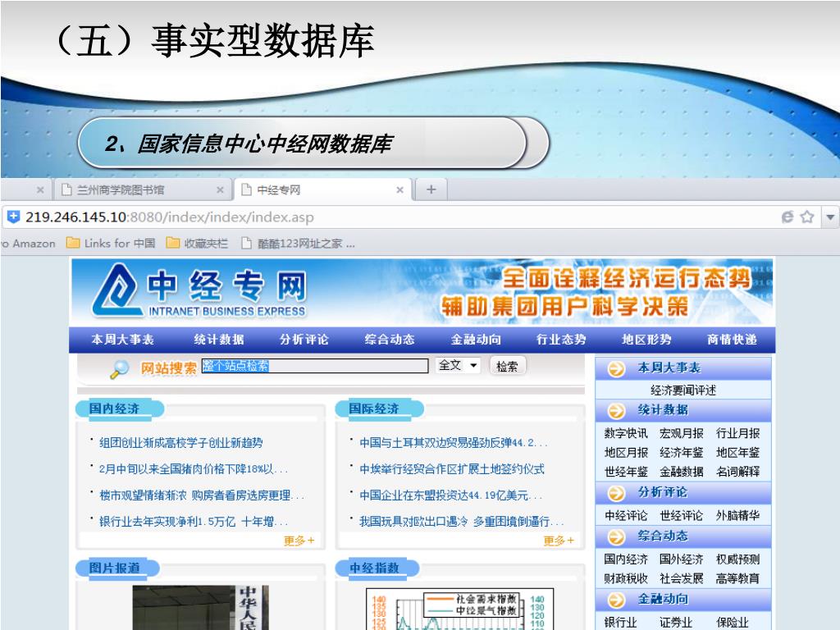
Task: Open 金融数据 in sidebar
Action: [x=682, y=472]
